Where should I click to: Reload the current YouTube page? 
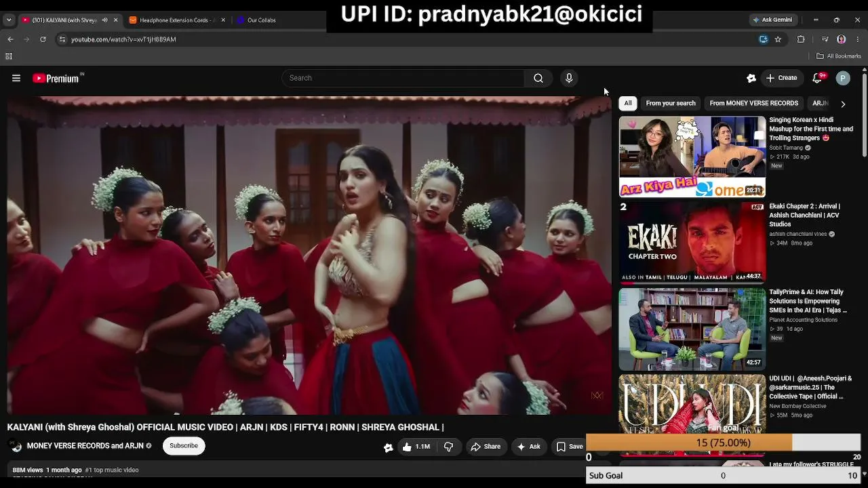pos(43,39)
